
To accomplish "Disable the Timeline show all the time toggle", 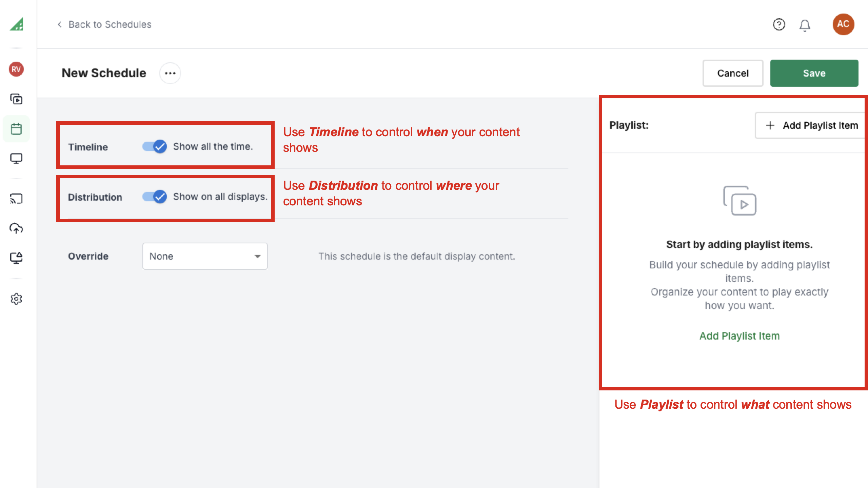I will (155, 146).
